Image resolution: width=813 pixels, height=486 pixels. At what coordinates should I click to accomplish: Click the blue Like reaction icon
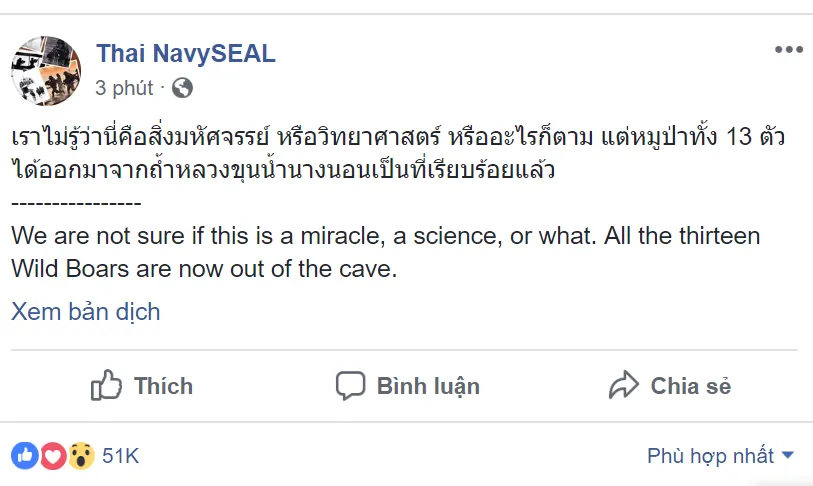(x=26, y=456)
